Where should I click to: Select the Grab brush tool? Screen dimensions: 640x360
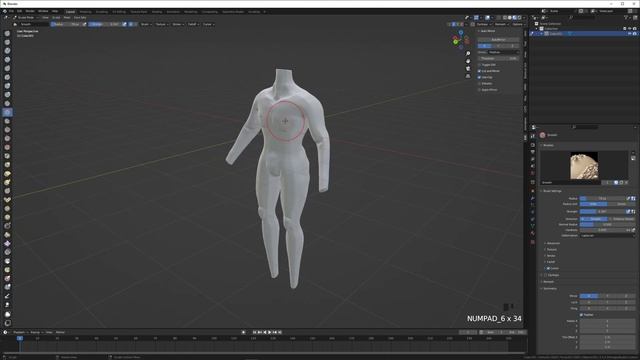tap(7, 165)
